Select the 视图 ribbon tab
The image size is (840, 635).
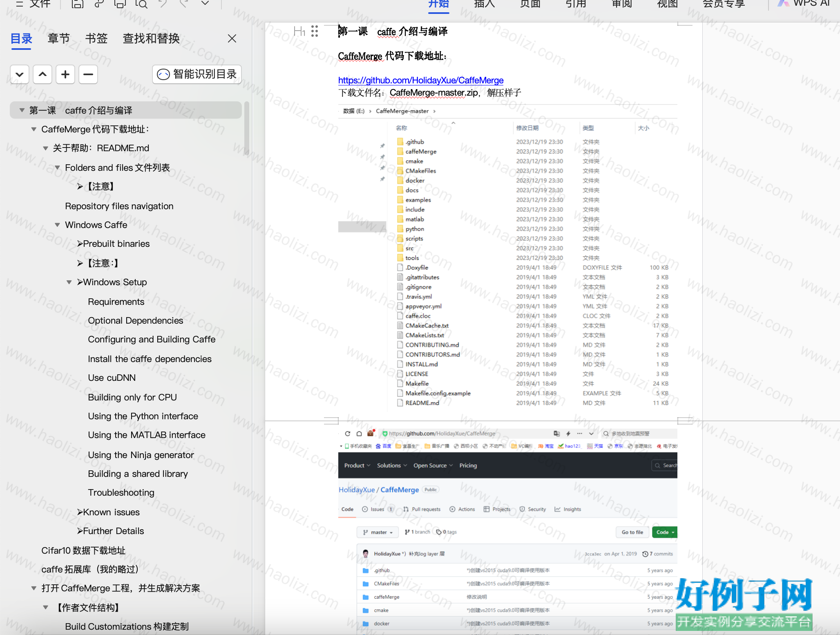[668, 4]
